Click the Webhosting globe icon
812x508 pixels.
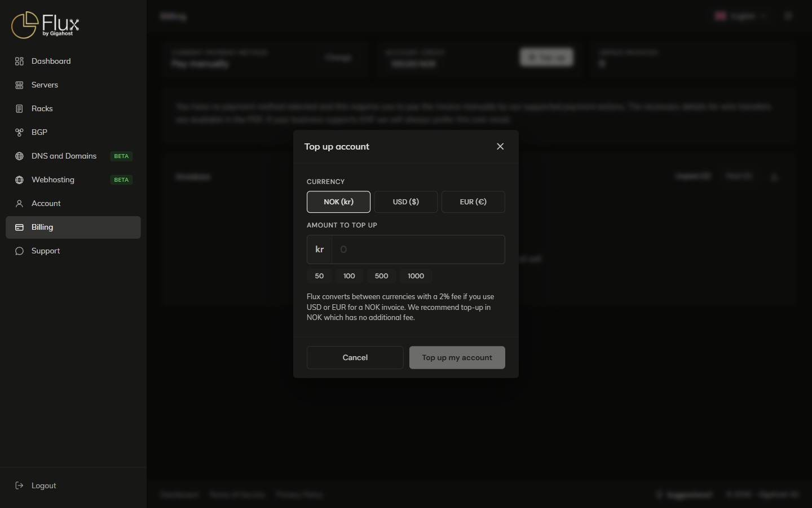(19, 179)
